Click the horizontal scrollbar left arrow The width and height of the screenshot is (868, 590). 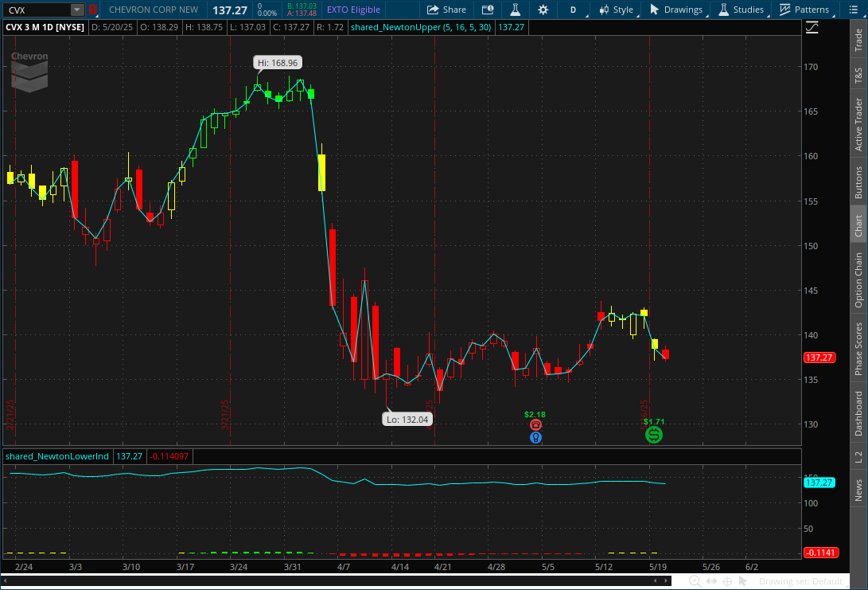pos(5,580)
